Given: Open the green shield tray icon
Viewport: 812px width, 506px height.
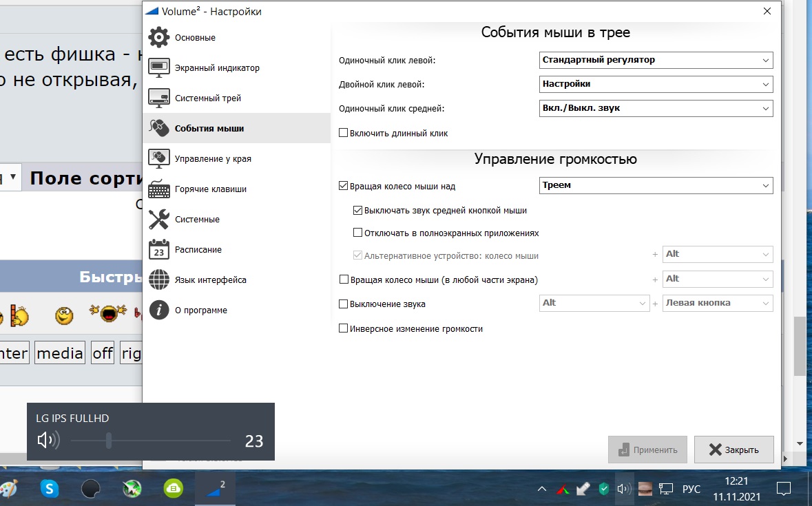Looking at the screenshot, I should [604, 488].
